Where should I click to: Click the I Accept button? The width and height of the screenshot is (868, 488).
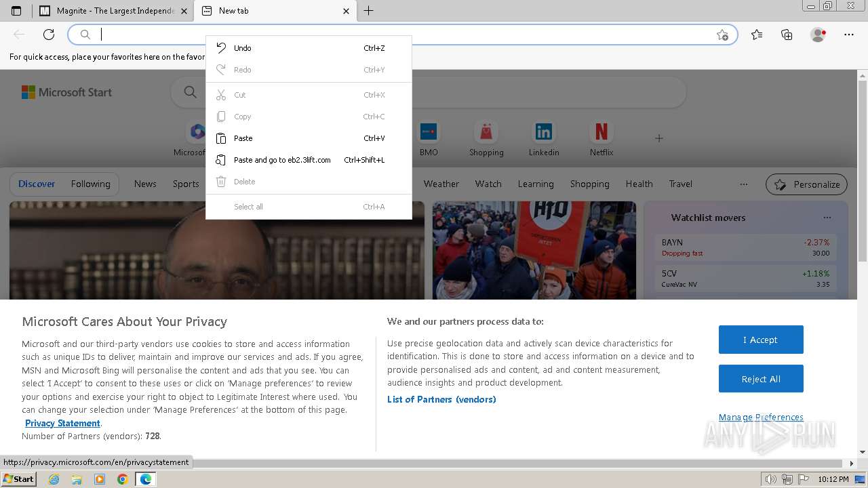pyautogui.click(x=761, y=340)
